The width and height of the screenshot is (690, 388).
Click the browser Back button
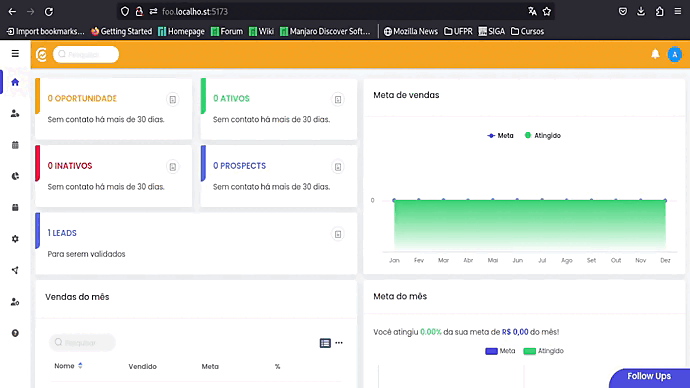coord(12,12)
